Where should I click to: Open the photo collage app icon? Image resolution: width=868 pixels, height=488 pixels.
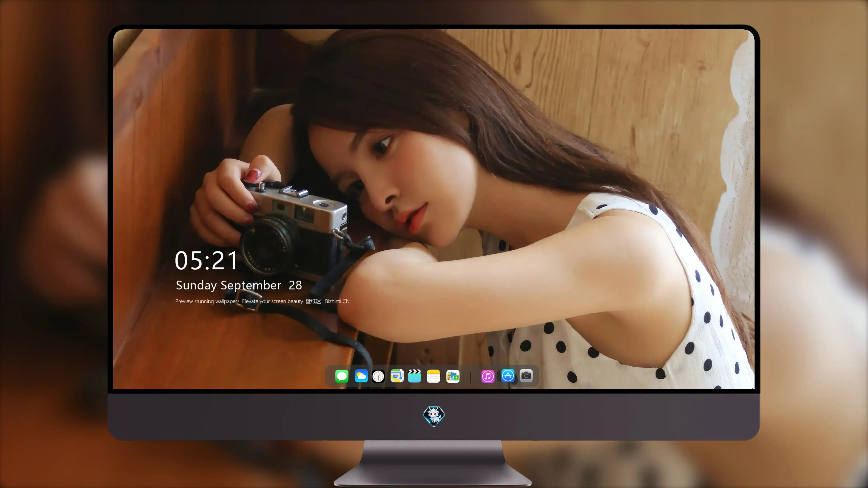coord(453,376)
